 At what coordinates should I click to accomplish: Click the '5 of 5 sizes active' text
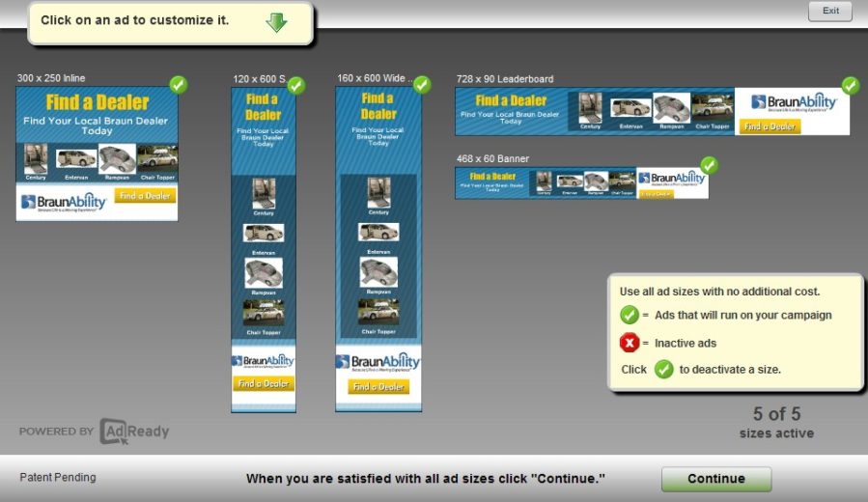pyautogui.click(x=776, y=422)
